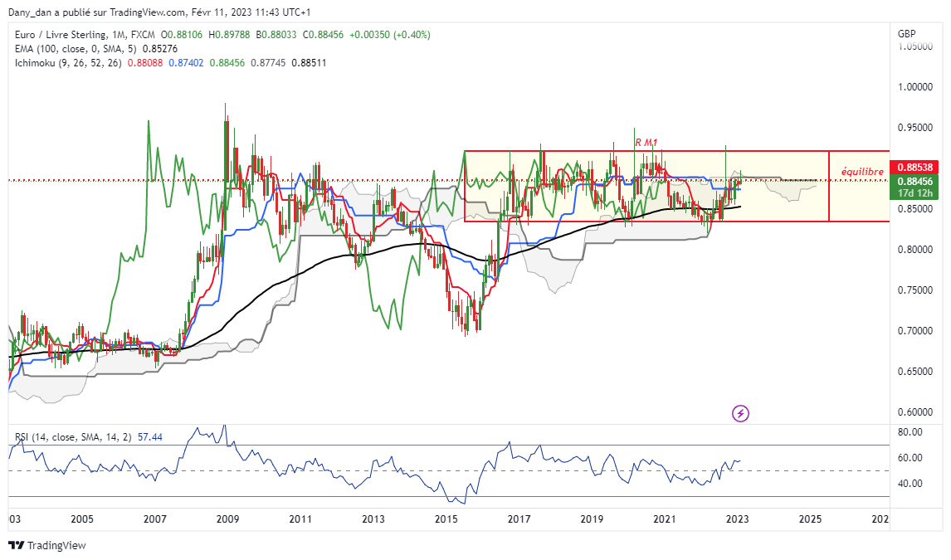951x560 pixels.
Task: Click the RSI value 57.44
Action: [150, 437]
